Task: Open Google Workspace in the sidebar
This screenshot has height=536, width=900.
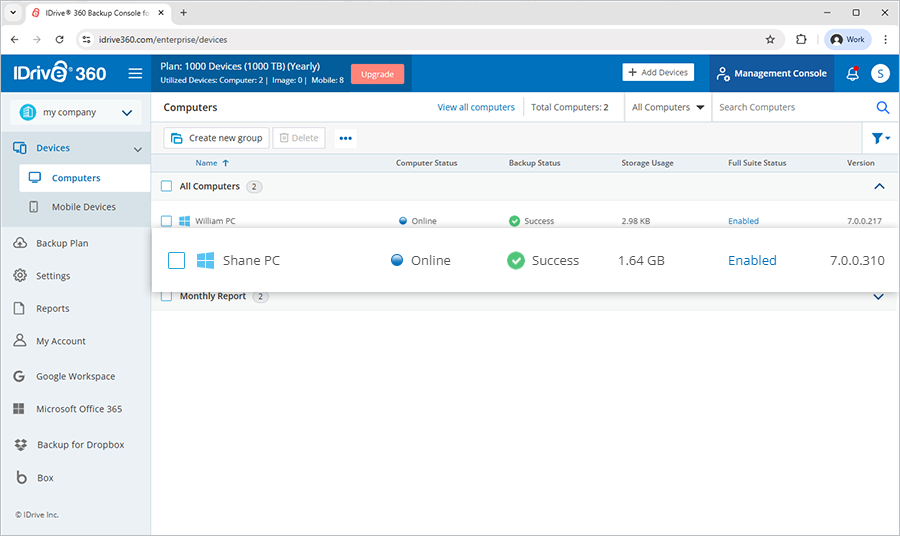Action: click(x=75, y=376)
